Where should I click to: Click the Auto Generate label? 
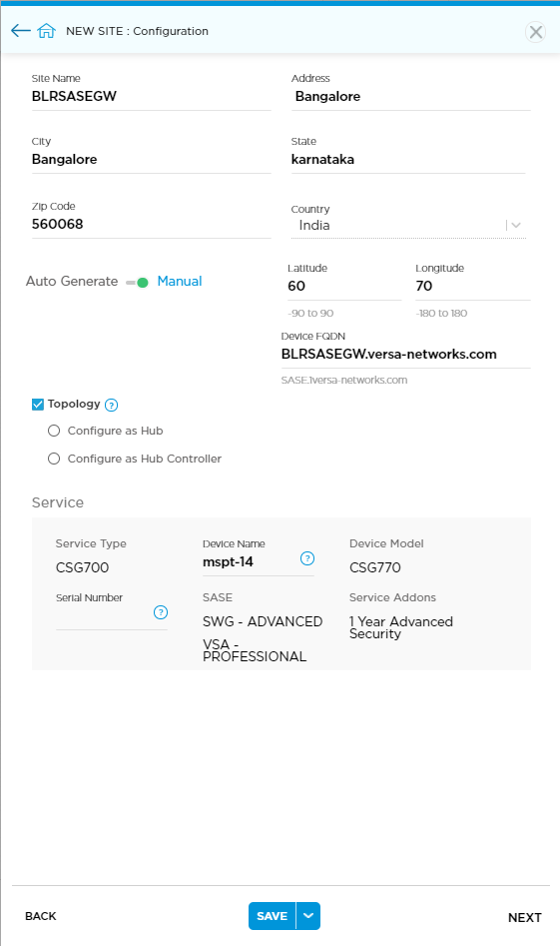(x=72, y=281)
